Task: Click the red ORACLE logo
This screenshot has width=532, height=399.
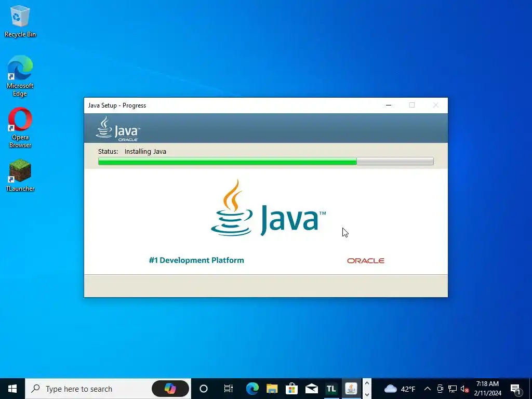Action: pos(366,261)
